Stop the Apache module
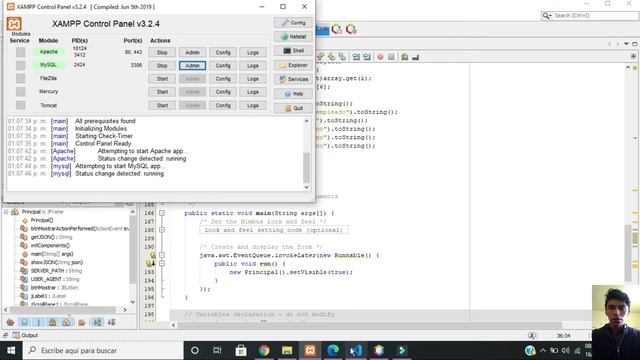The height and width of the screenshot is (360, 640). point(162,52)
